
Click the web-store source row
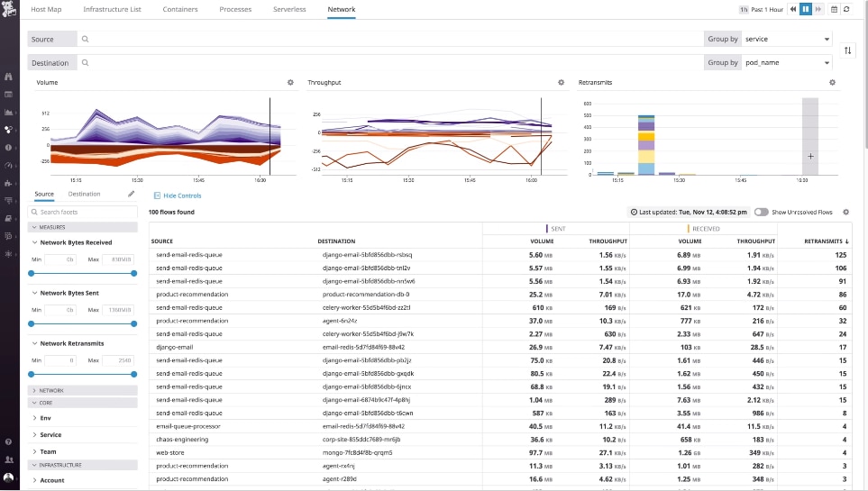[500, 453]
